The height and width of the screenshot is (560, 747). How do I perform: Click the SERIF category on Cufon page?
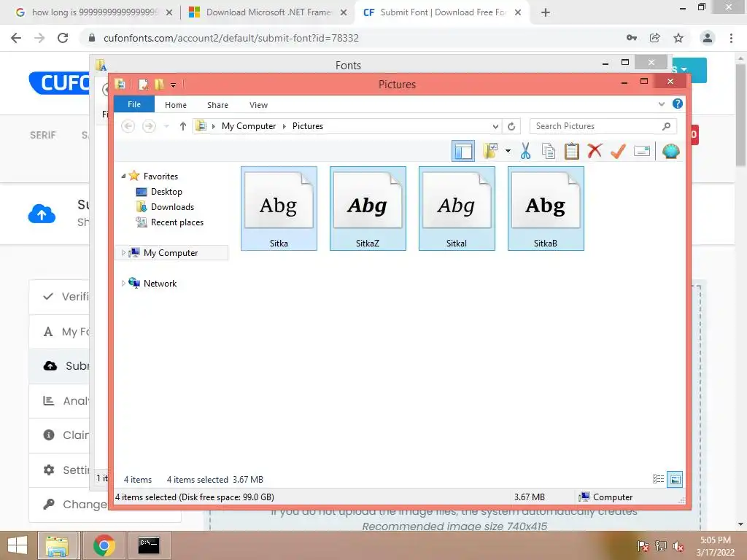tap(43, 135)
